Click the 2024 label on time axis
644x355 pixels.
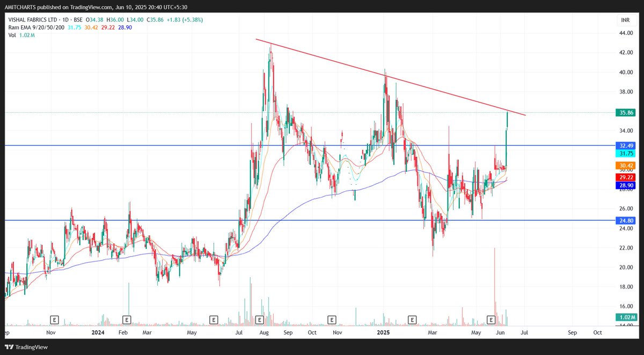(98, 333)
